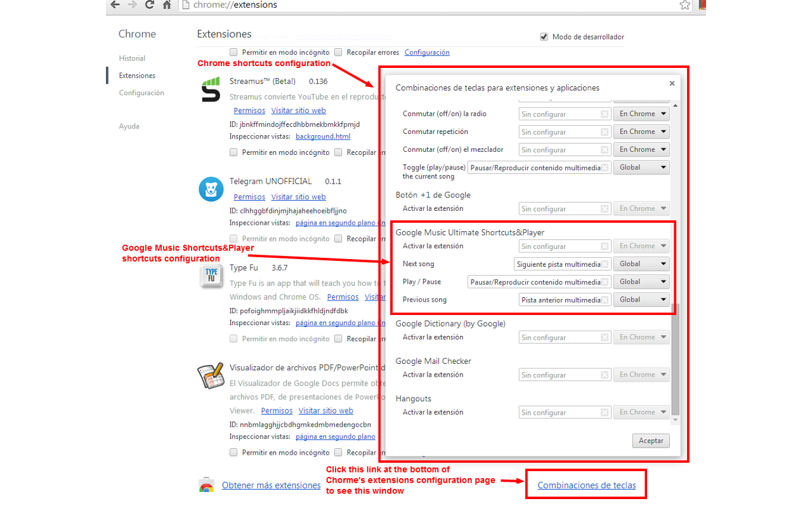Clear the Next song shortcut
The width and height of the screenshot is (812, 508).
(x=605, y=264)
